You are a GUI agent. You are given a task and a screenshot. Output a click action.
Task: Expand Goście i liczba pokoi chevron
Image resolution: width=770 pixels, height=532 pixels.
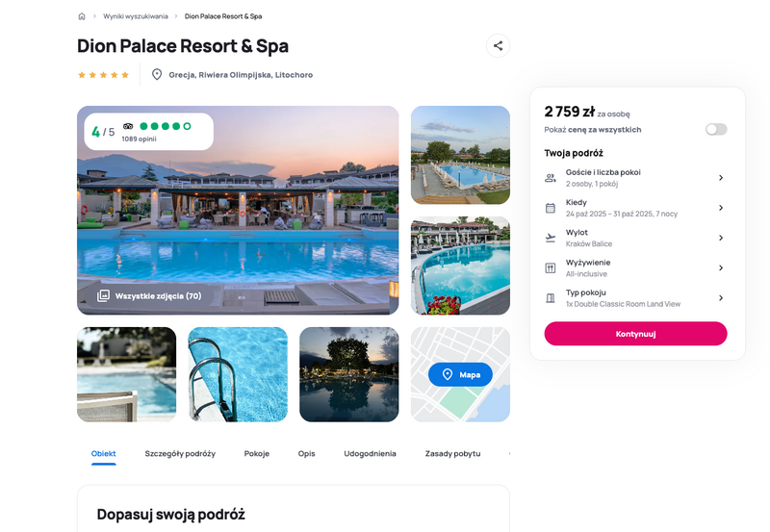[721, 178]
